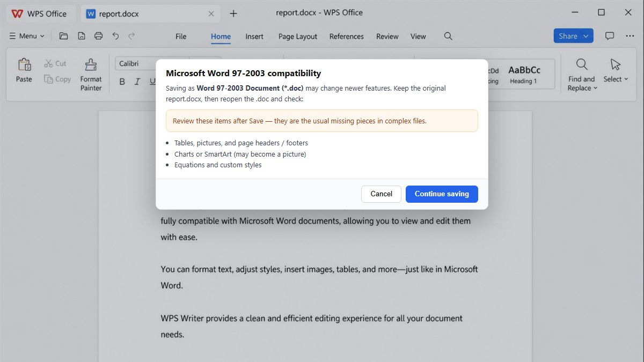Image resolution: width=644 pixels, height=362 pixels.
Task: Click the WPS Office home tab
Action: click(x=40, y=13)
